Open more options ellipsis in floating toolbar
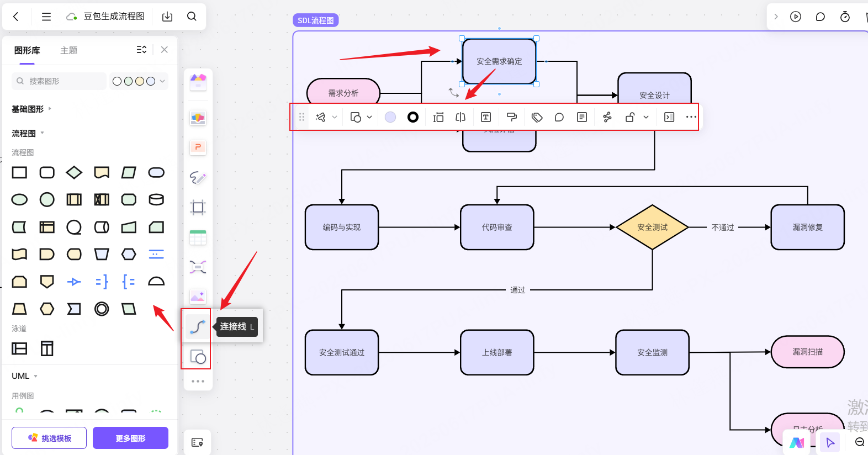The height and width of the screenshot is (455, 868). pyautogui.click(x=691, y=117)
